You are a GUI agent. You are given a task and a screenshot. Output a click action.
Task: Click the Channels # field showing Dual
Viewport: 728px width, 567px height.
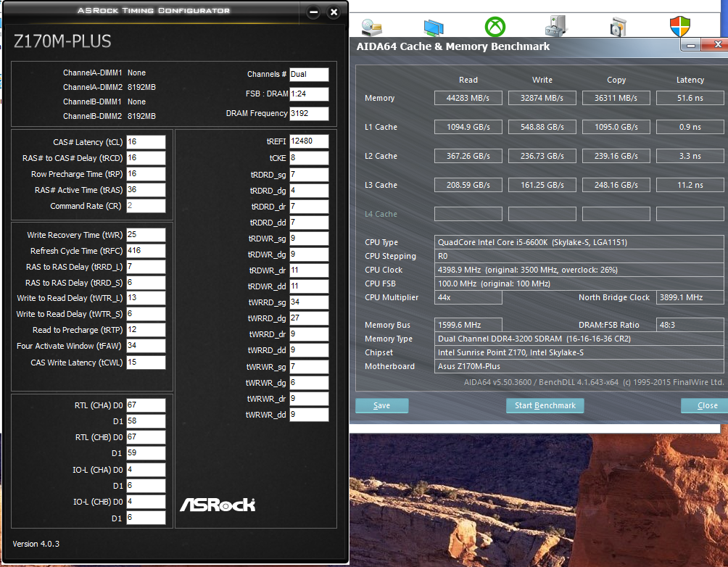309,74
